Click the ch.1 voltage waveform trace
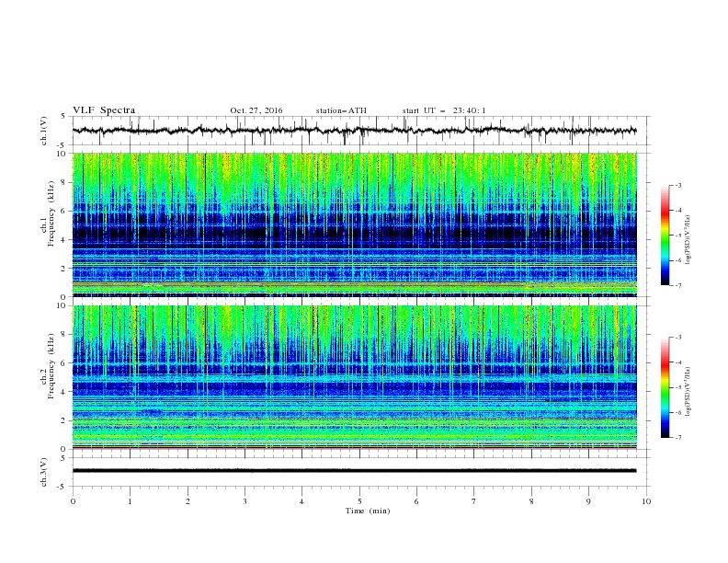728x563 pixels. (354, 131)
